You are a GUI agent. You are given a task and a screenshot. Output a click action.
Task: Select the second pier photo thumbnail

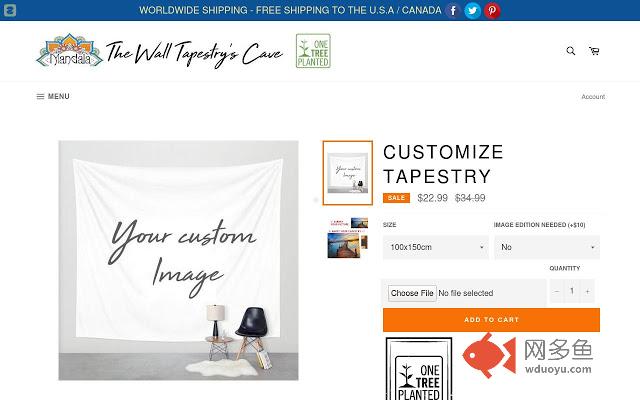pos(348,238)
